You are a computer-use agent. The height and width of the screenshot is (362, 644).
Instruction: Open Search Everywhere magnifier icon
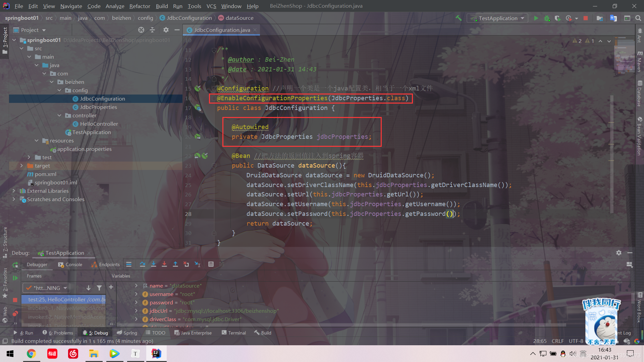pyautogui.click(x=638, y=18)
